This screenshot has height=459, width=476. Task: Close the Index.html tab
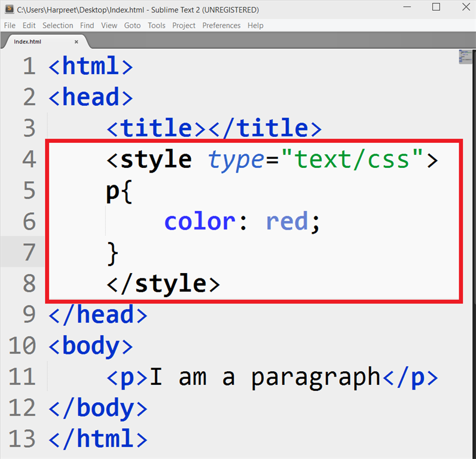click(x=76, y=42)
